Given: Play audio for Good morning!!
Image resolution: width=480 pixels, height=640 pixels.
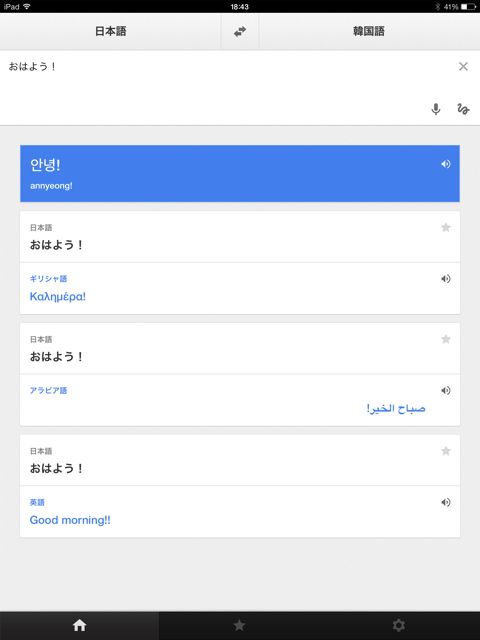Looking at the screenshot, I should 446,502.
